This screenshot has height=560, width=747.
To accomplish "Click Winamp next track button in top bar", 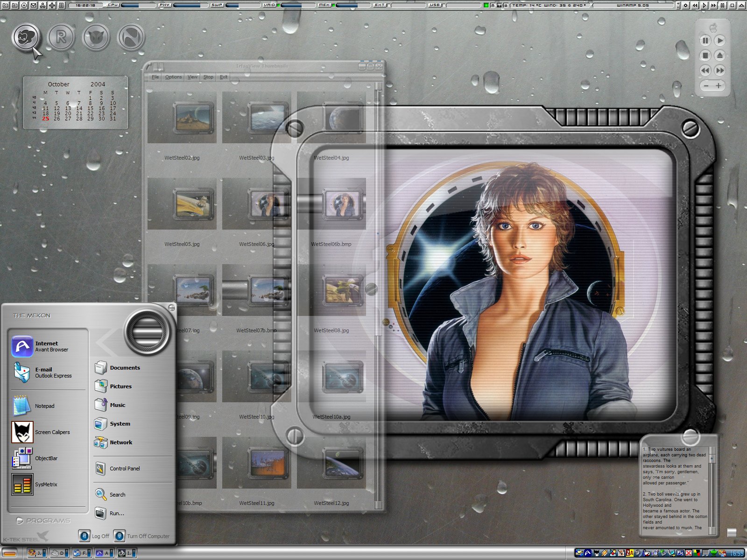I will tap(714, 5).
